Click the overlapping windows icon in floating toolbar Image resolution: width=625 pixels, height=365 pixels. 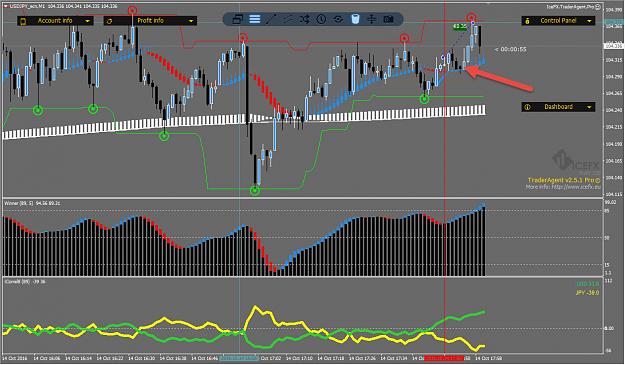coord(238,19)
